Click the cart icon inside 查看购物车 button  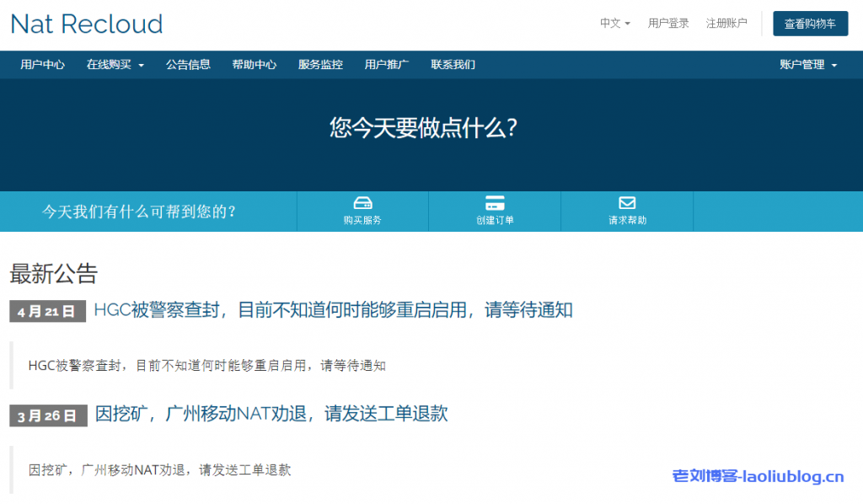point(788,24)
